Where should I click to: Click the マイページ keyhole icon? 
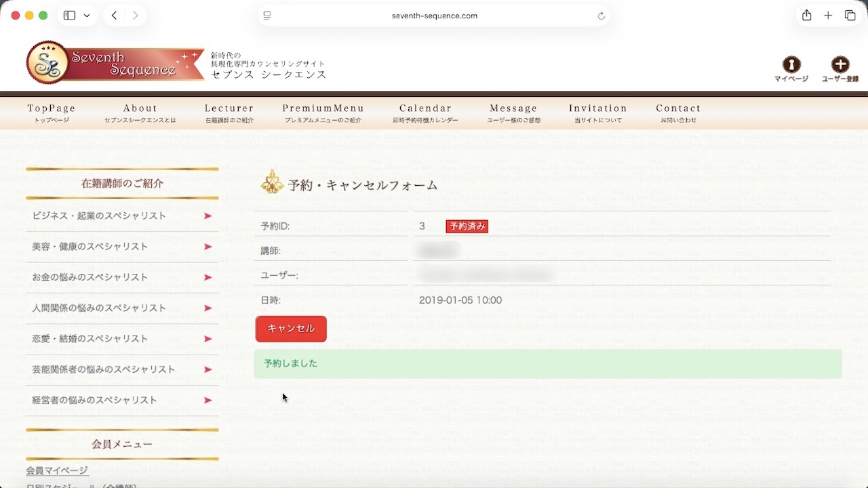click(x=791, y=65)
